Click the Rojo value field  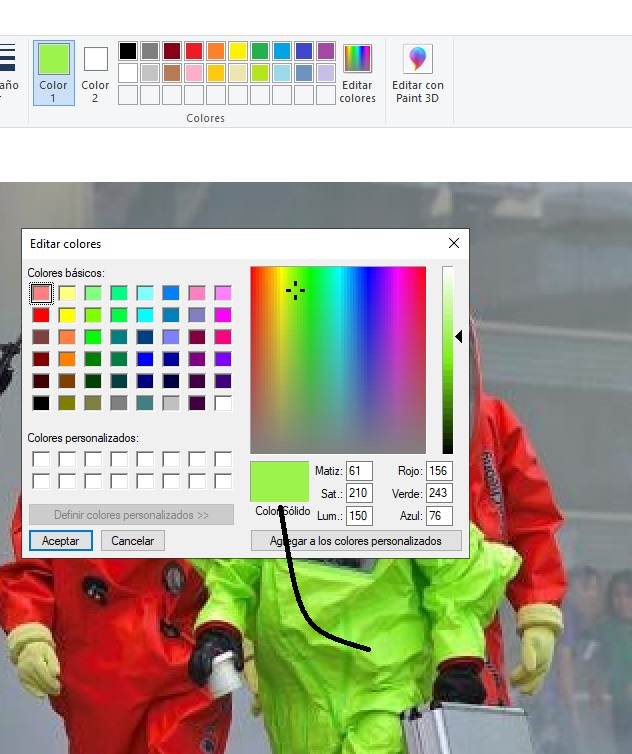pos(439,471)
